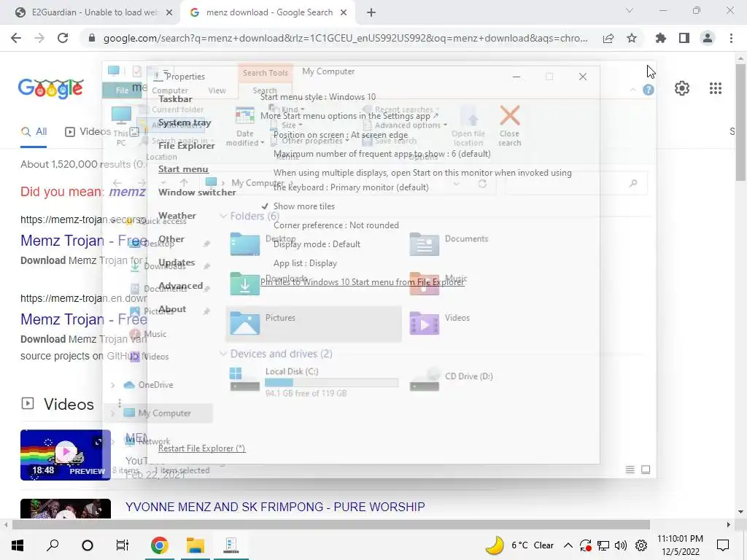
Task: Select OneDrive in File Explorer navigation pane
Action: tap(155, 385)
